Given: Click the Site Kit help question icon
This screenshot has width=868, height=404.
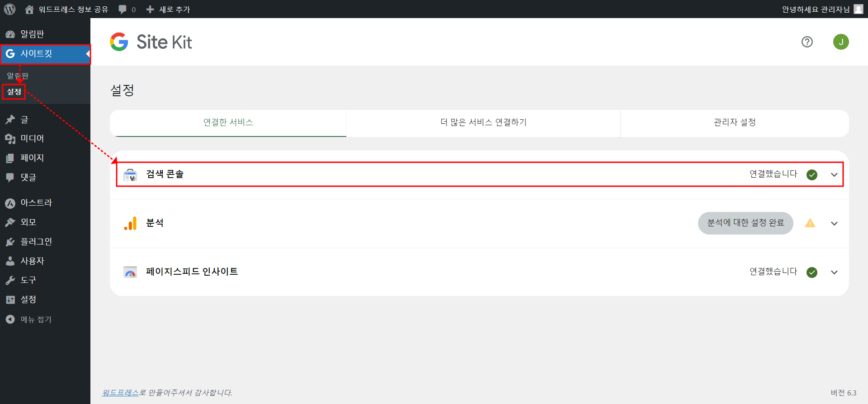Looking at the screenshot, I should point(807,42).
